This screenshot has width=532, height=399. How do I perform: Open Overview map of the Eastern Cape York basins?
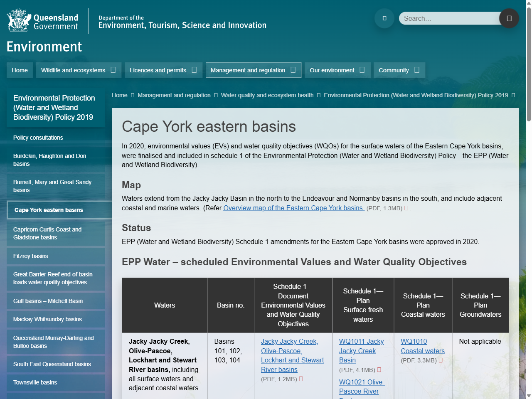pos(293,208)
